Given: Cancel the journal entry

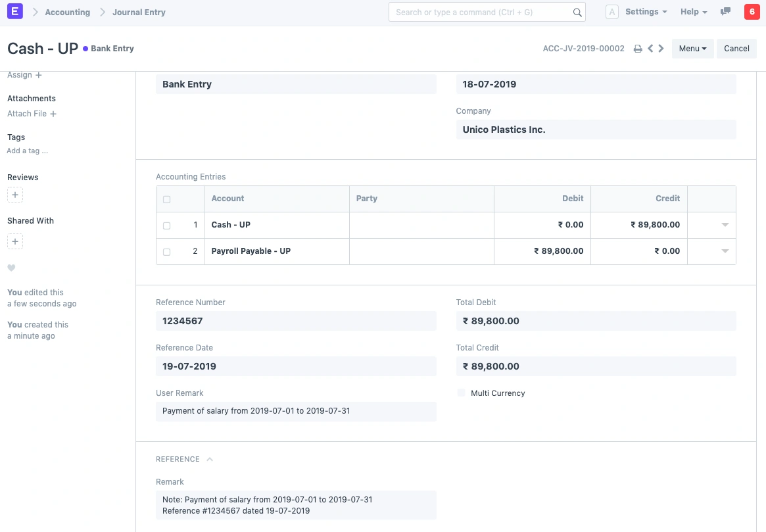Looking at the screenshot, I should 736,48.
